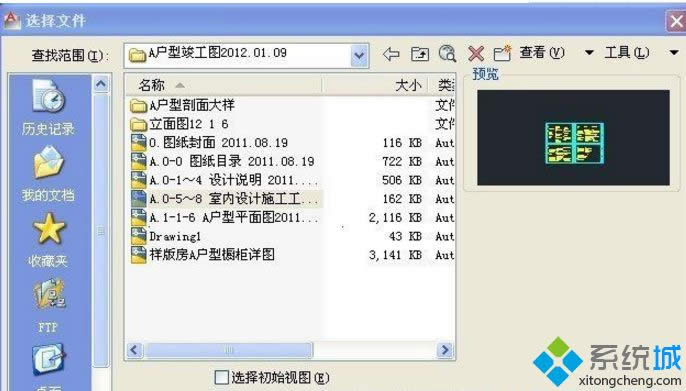Go up one folder level icon
Viewport: 686px width, 391px height.
[x=420, y=54]
